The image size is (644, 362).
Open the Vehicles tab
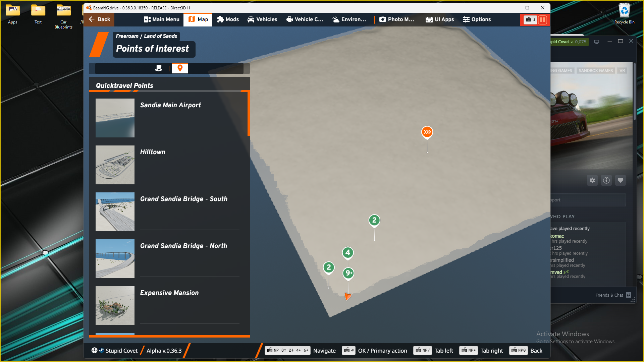point(262,19)
